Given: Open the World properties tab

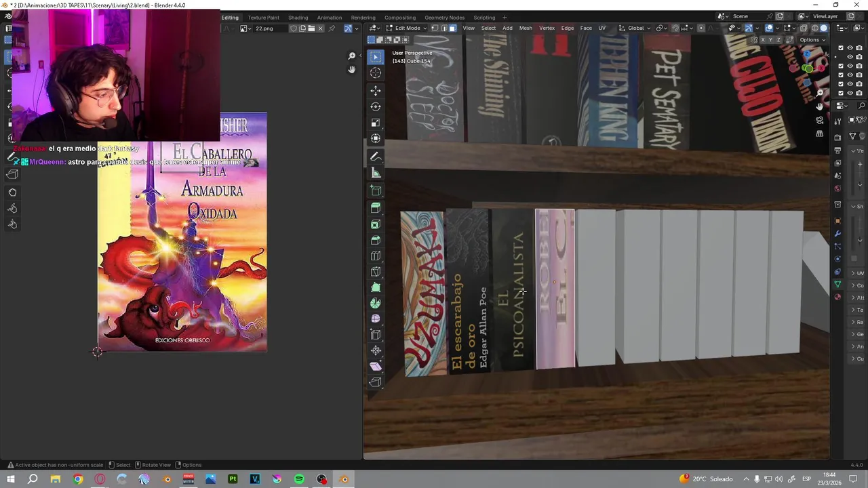Looking at the screenshot, I should point(837,188).
